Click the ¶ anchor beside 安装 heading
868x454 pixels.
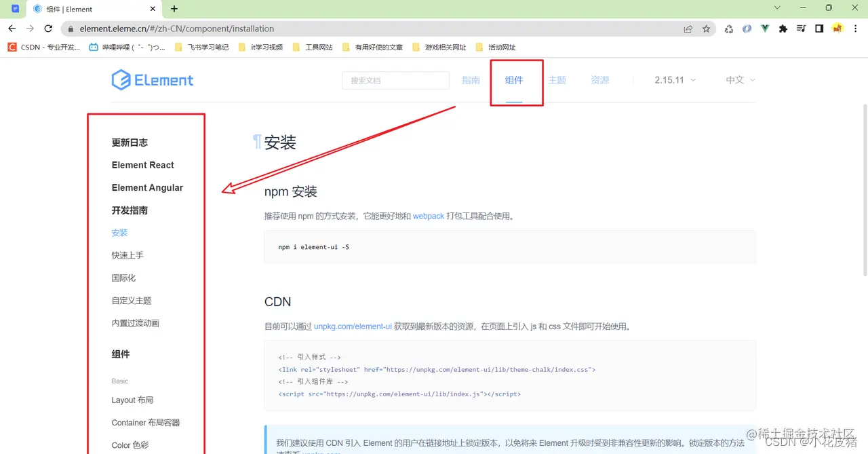[x=257, y=142]
